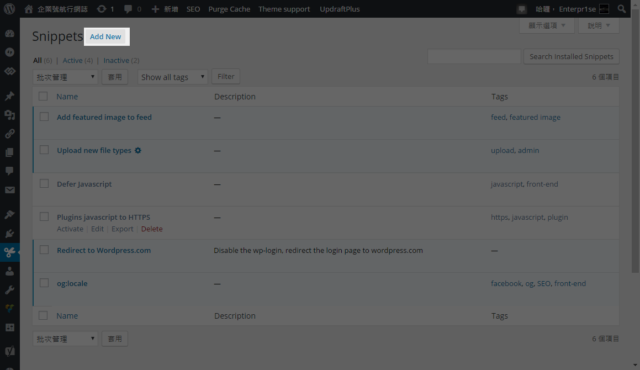Open Users via sidebar person icon

click(x=9, y=271)
